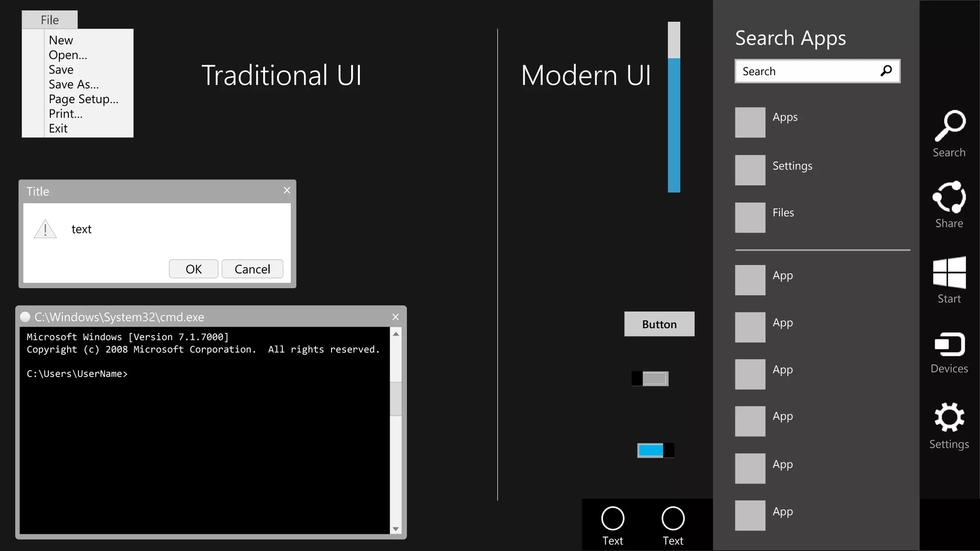
Task: Click the round icon in cmd.exe title bar
Action: pyautogui.click(x=25, y=317)
